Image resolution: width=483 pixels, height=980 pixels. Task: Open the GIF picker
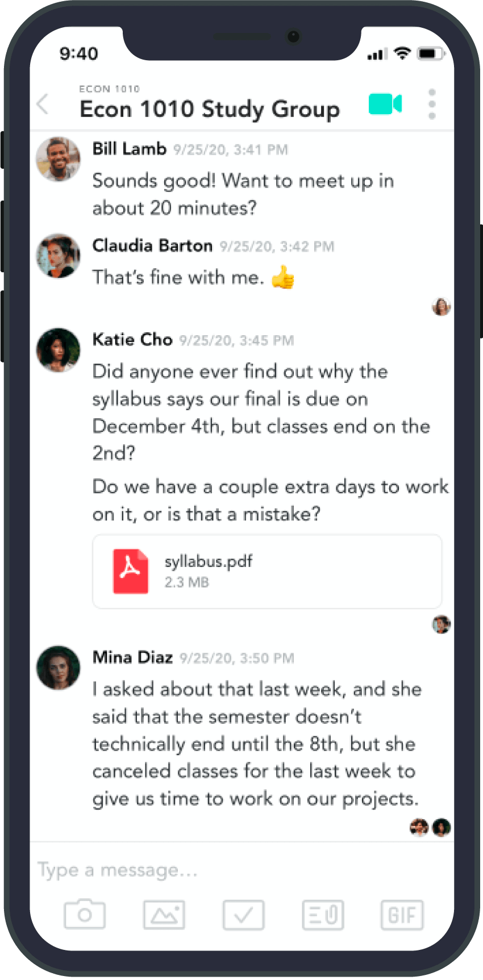402,915
